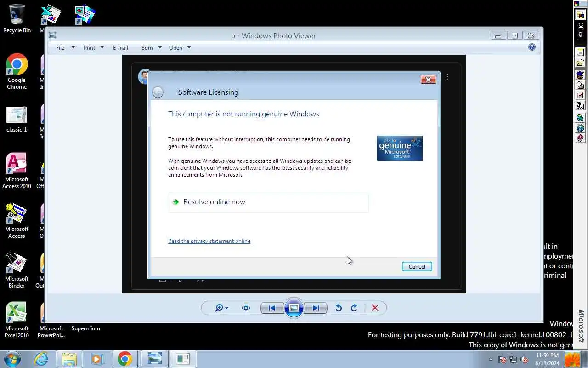
Task: Click Resolve online now
Action: [x=268, y=202]
